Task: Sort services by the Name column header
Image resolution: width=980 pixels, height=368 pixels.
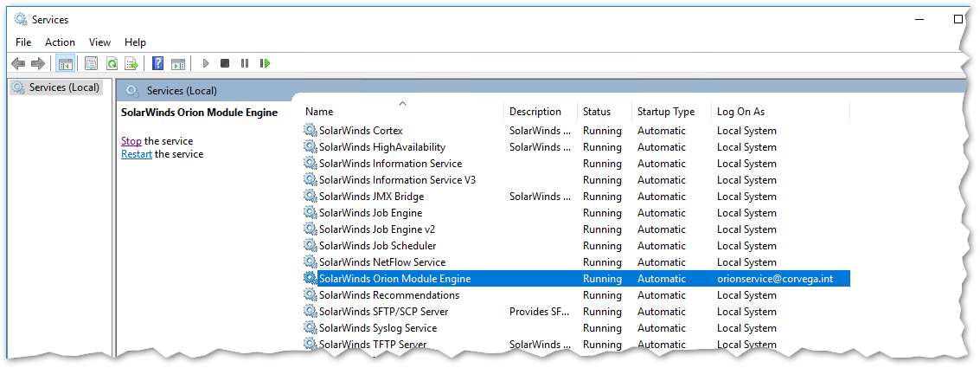Action: pos(319,112)
